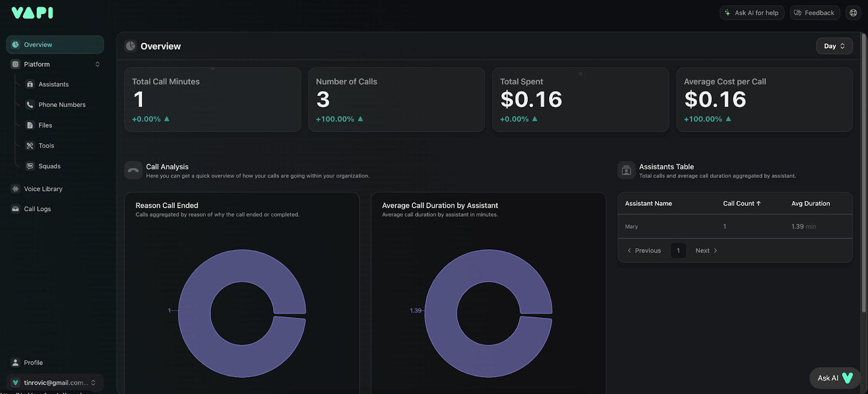The image size is (868, 394).
Task: Click the Avg Duration column header
Action: click(810, 203)
